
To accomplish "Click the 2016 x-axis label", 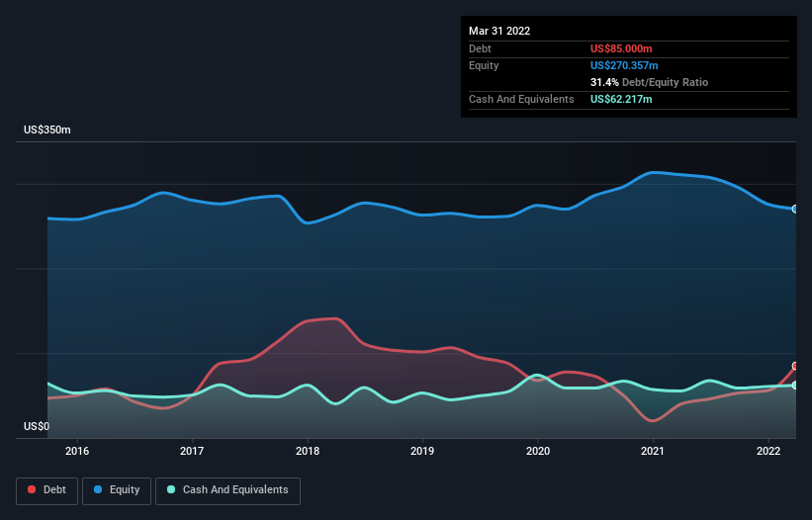I will (x=77, y=451).
